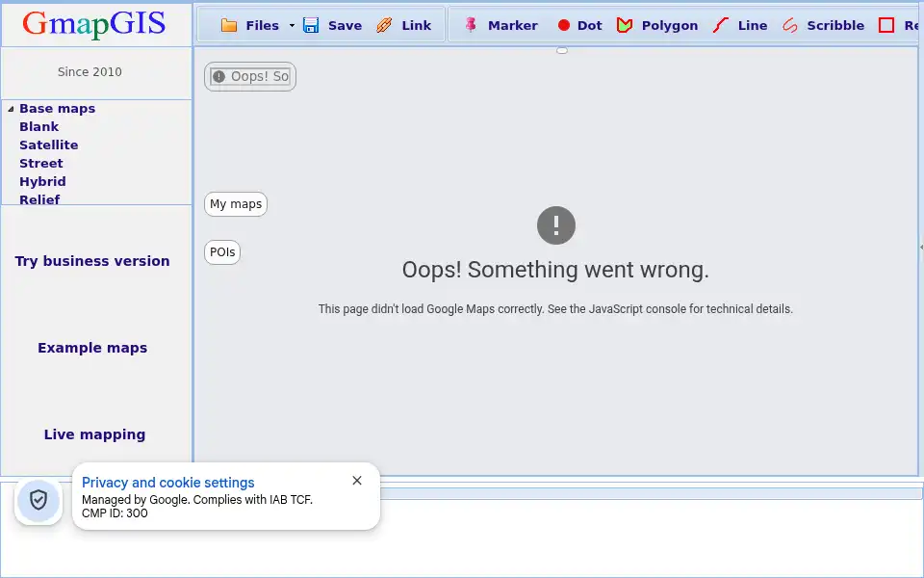Image resolution: width=924 pixels, height=578 pixels.
Task: Select the Relief base map
Action: [39, 199]
